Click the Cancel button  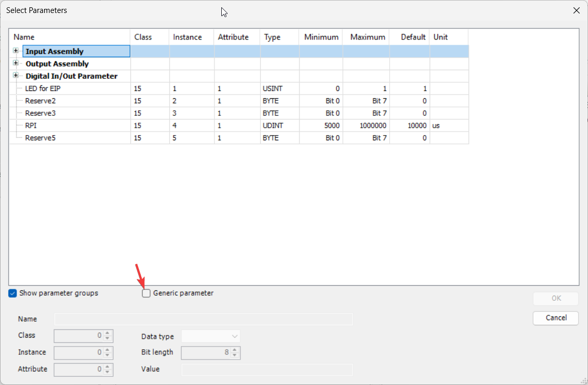pos(555,318)
